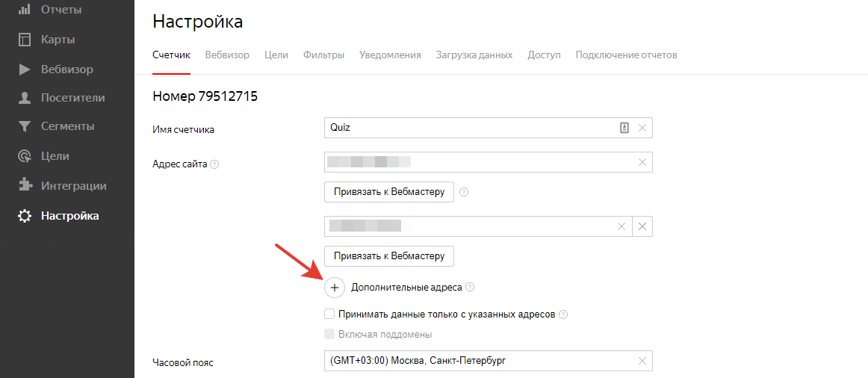The width and height of the screenshot is (868, 378).
Task: Open Посетители person icon
Action: [25, 98]
